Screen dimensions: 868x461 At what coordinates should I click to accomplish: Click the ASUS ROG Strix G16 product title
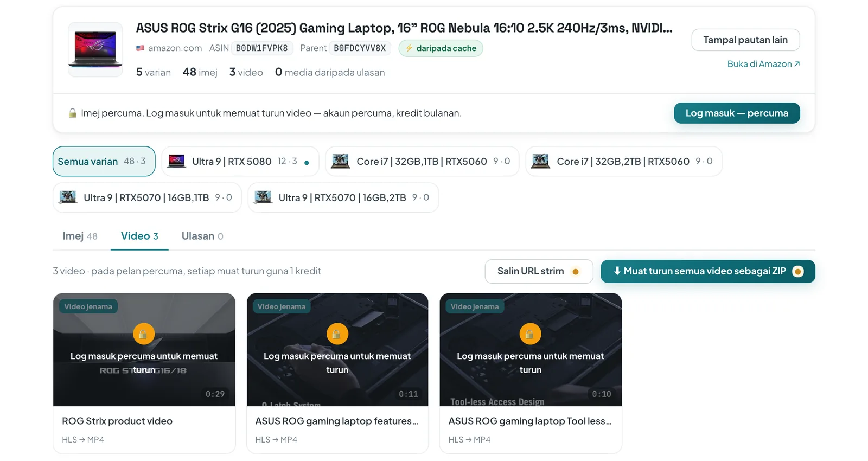(x=404, y=28)
